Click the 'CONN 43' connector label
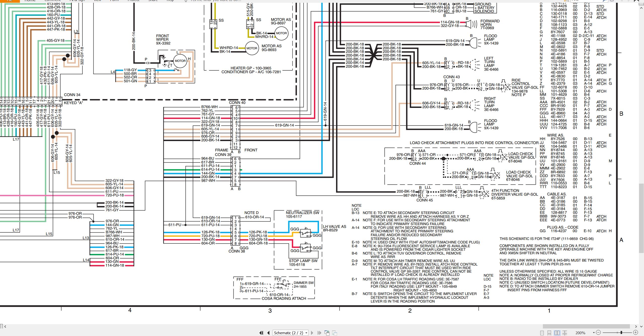 (452, 77)
